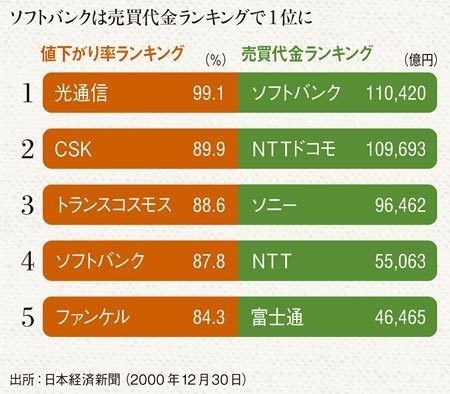Select the 99.1 percentage value
Screen dimensions: 450x394
click(x=209, y=93)
